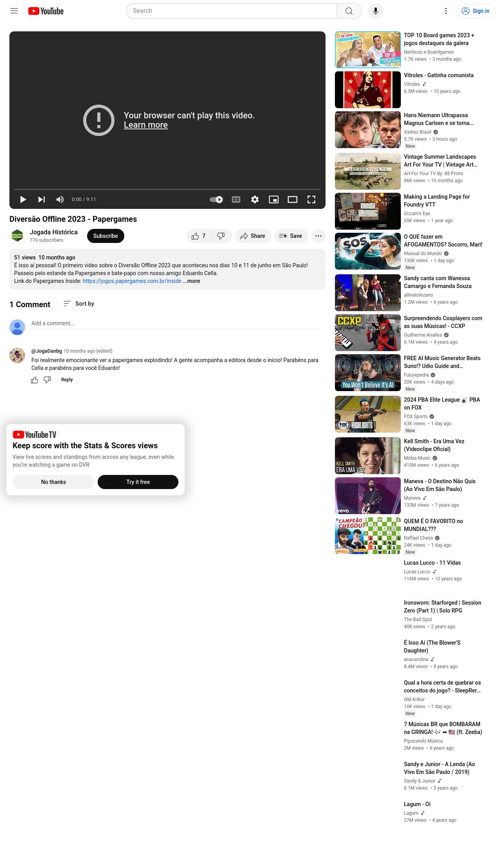
Task: Click the search magnifier button
Action: point(349,11)
